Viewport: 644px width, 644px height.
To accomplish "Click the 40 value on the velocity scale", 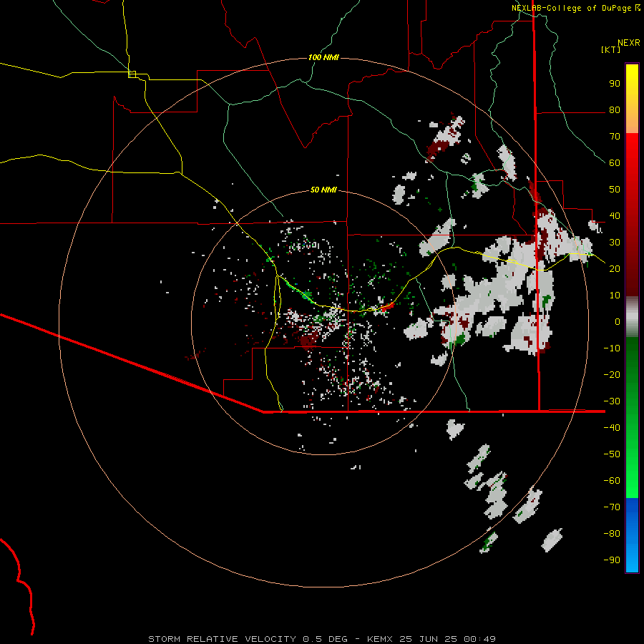I will pyautogui.click(x=615, y=215).
